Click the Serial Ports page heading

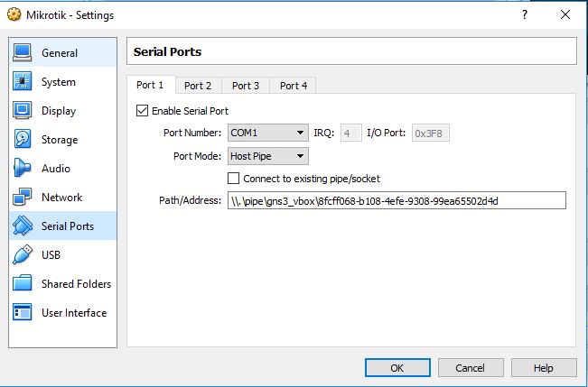pyautogui.click(x=167, y=51)
